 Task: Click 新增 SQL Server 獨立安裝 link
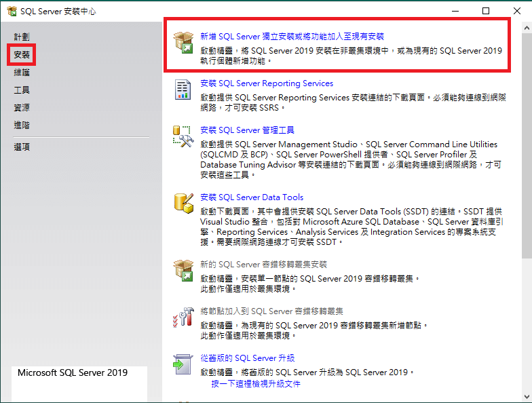(x=292, y=36)
